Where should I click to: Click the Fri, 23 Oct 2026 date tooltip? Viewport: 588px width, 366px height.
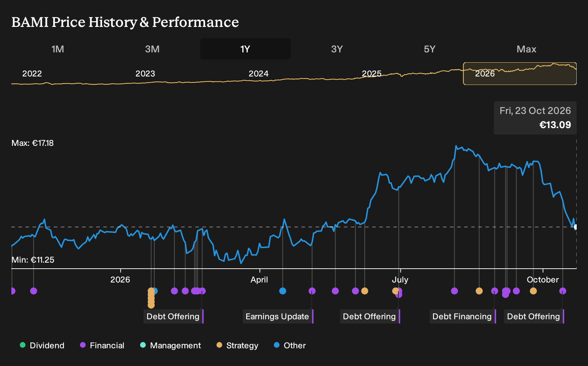(535, 111)
